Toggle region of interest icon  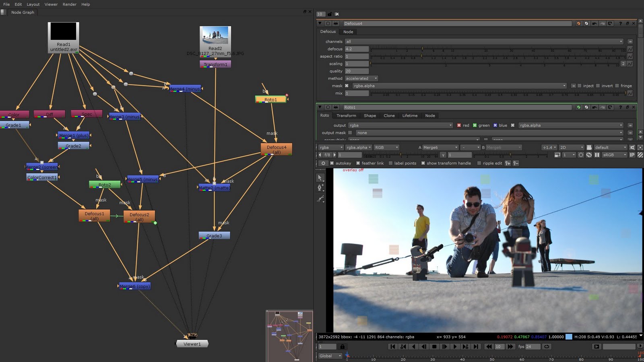click(581, 155)
